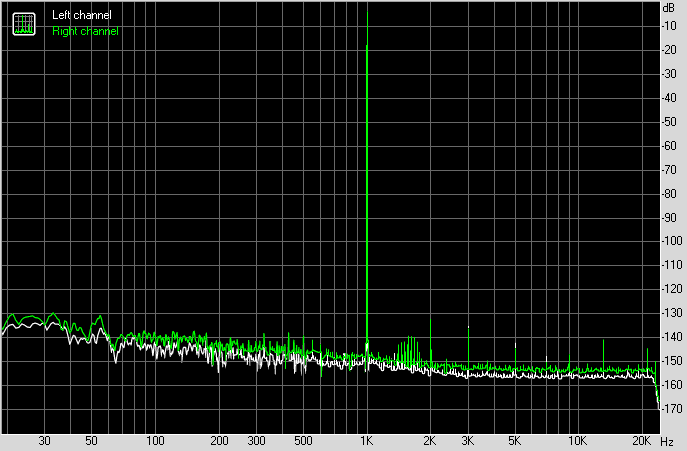Click the 100 frequency axis label
The image size is (687, 451).
155,440
